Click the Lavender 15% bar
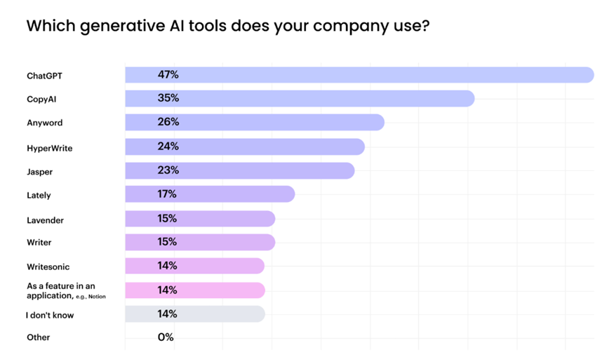The image size is (607, 364). point(200,219)
